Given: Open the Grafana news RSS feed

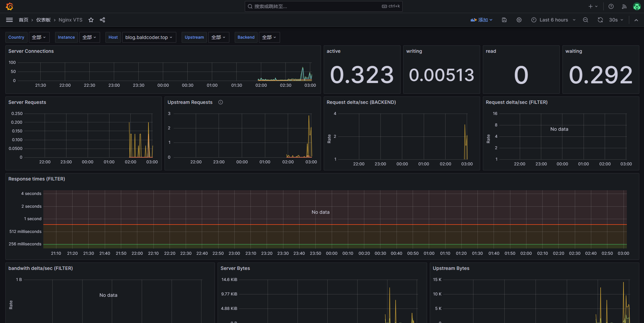Looking at the screenshot, I should pos(624,6).
